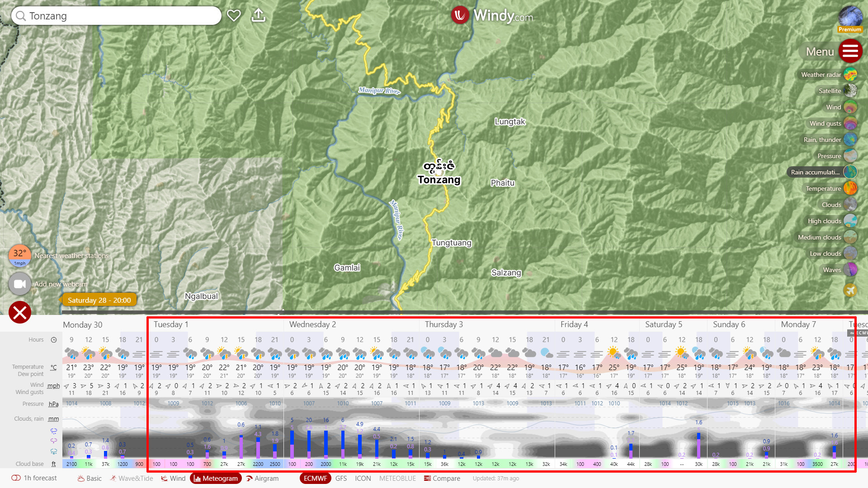
Task: Open the Windy.com logo link
Action: coord(492,15)
